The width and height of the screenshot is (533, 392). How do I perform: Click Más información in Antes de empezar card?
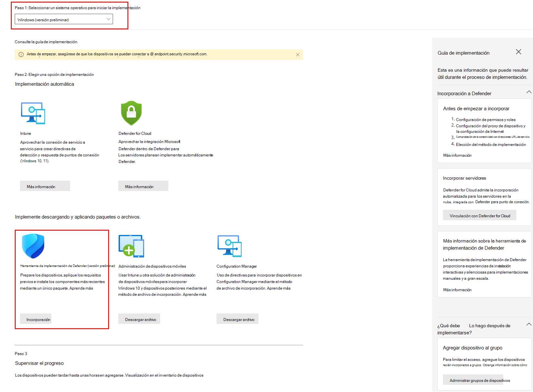coord(457,155)
